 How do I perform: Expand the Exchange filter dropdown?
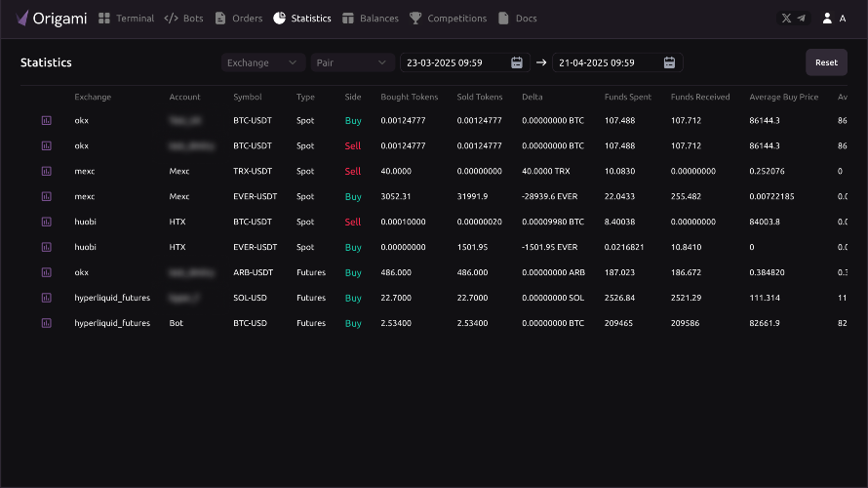coord(263,62)
